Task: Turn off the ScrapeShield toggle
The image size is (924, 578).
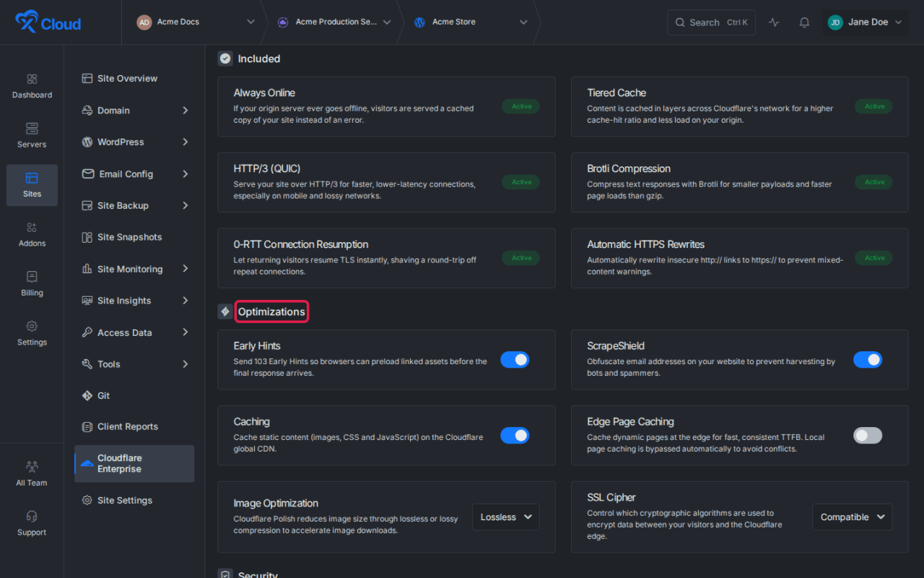Action: pyautogui.click(x=868, y=360)
